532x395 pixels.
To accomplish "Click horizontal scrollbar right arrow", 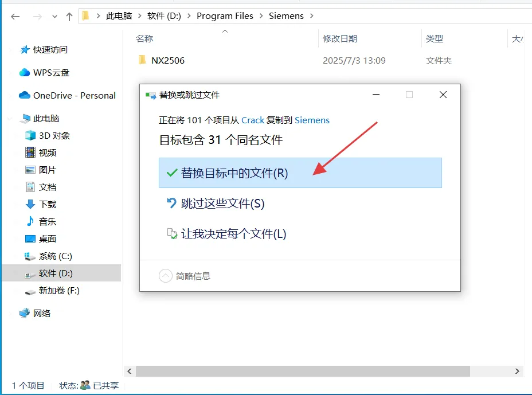I will click(517, 371).
